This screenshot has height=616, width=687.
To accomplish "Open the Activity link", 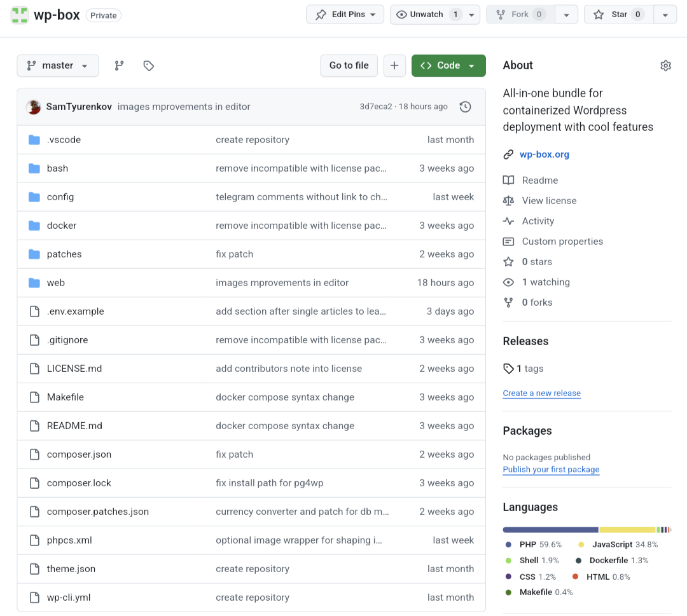I will point(538,221).
